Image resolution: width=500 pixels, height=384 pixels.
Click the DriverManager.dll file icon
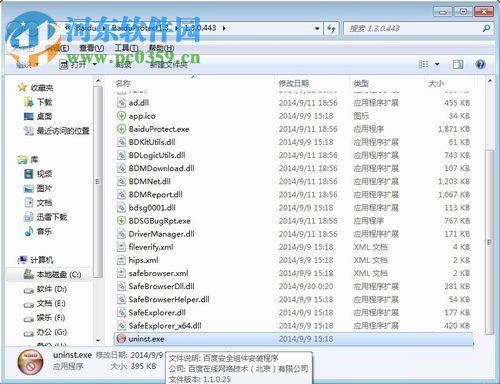(121, 234)
